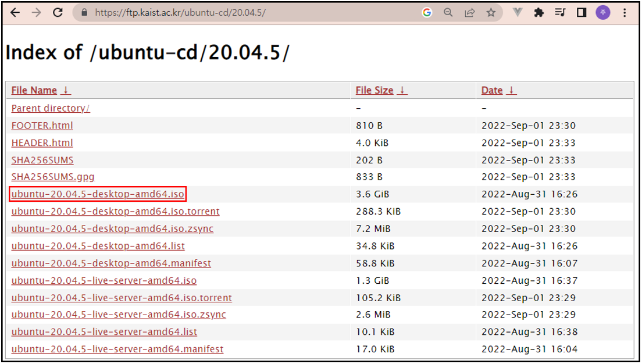Share this page via share icon
The height and width of the screenshot is (364, 642).
[x=470, y=13]
